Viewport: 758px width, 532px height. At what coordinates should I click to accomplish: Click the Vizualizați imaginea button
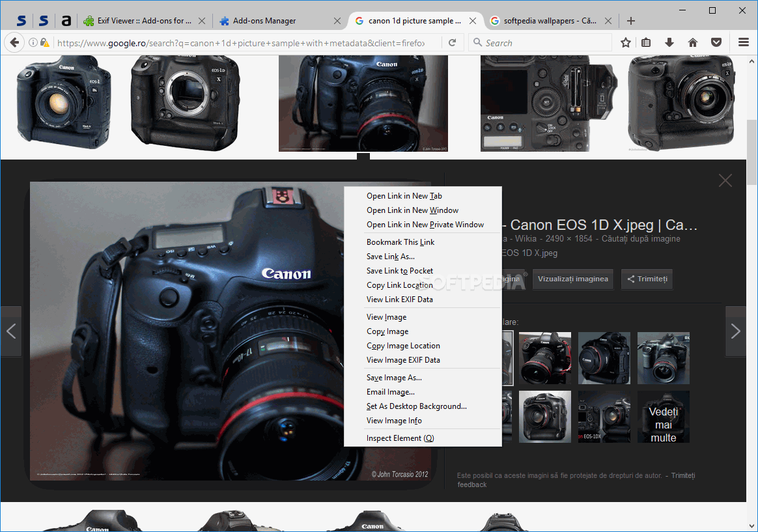(x=573, y=279)
